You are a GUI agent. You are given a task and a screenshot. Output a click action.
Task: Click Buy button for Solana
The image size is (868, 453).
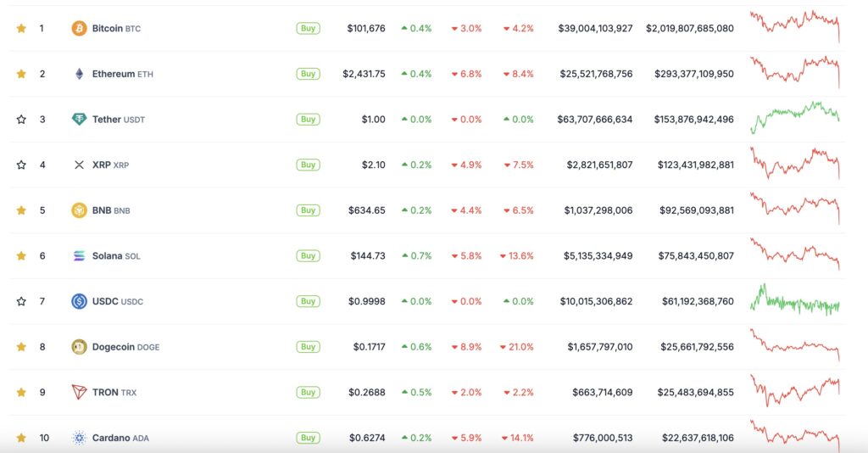[x=308, y=256]
